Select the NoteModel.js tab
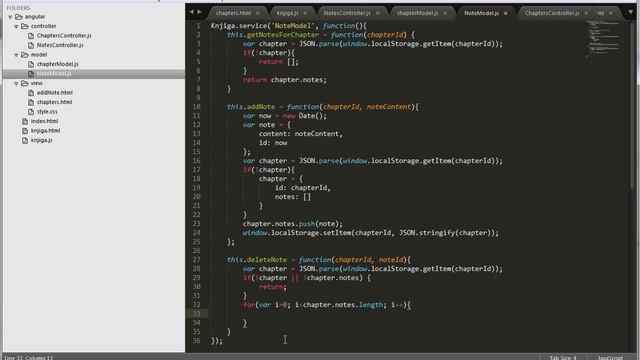The width and height of the screenshot is (640, 360). 481,13
